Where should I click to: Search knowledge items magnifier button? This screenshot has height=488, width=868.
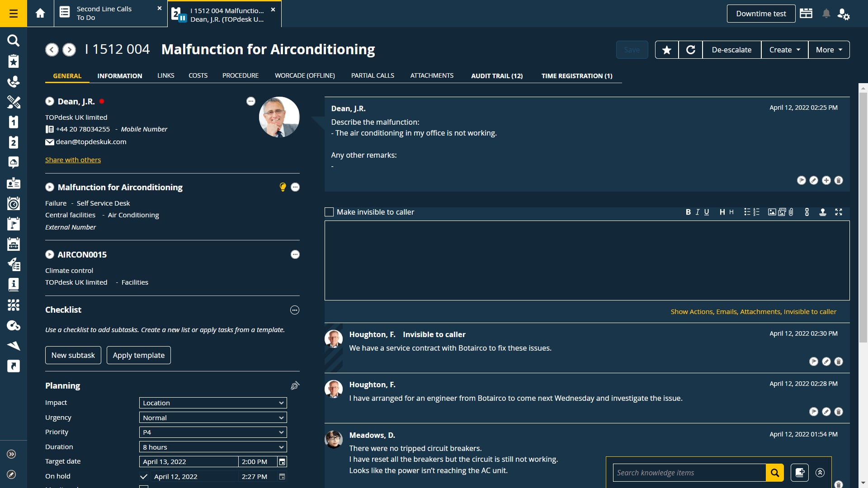pos(775,473)
